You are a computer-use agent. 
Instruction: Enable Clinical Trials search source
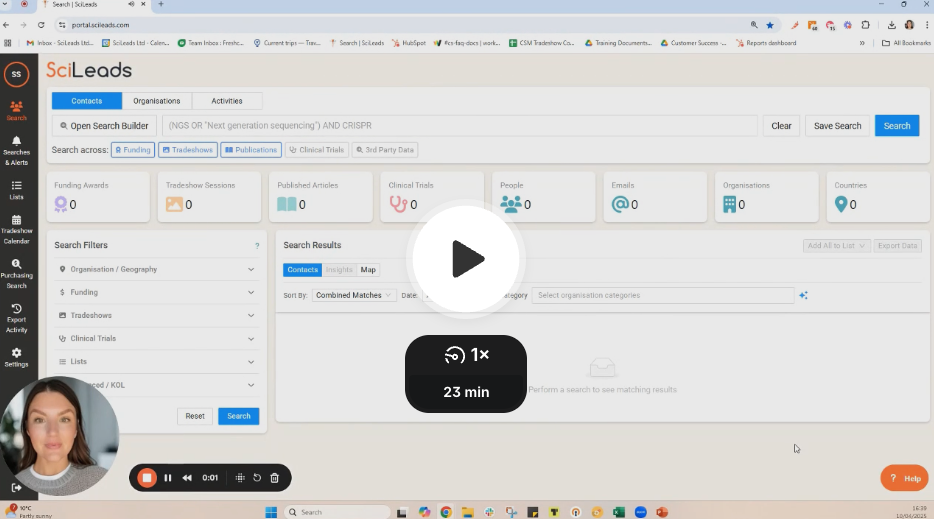pos(317,150)
